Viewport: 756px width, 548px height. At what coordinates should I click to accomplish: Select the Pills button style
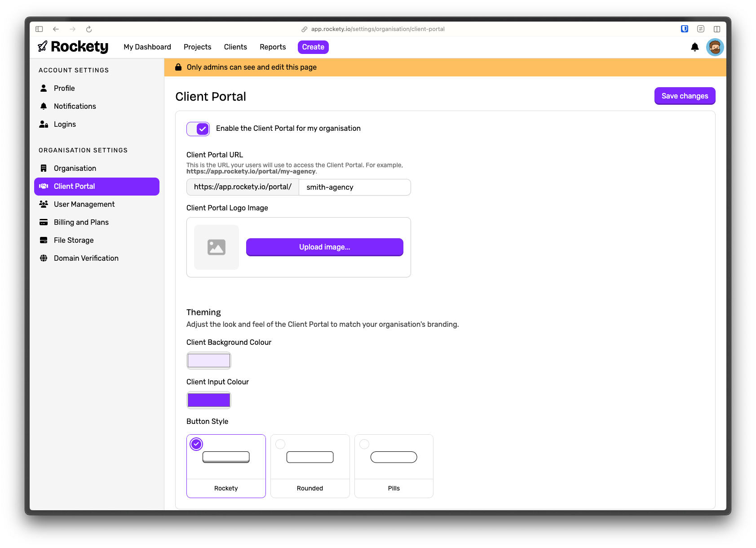[x=393, y=466]
